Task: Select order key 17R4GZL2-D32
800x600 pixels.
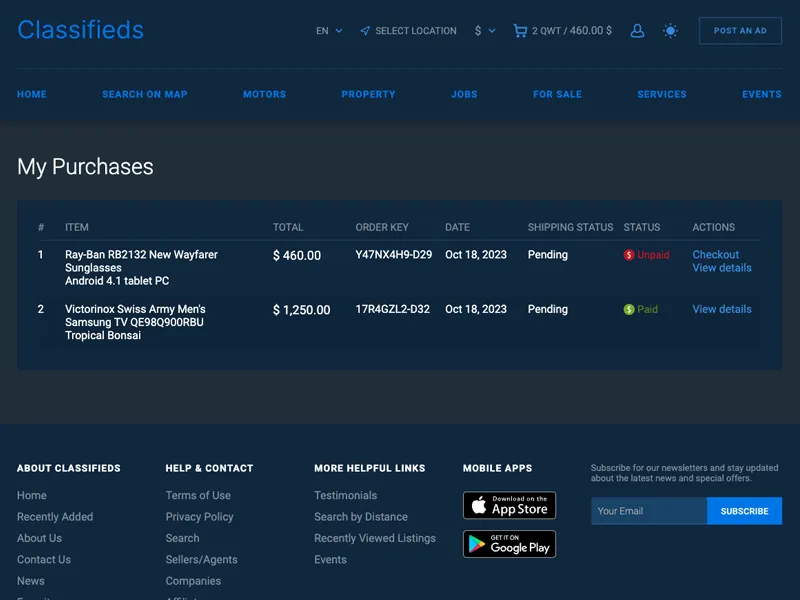Action: [x=392, y=309]
